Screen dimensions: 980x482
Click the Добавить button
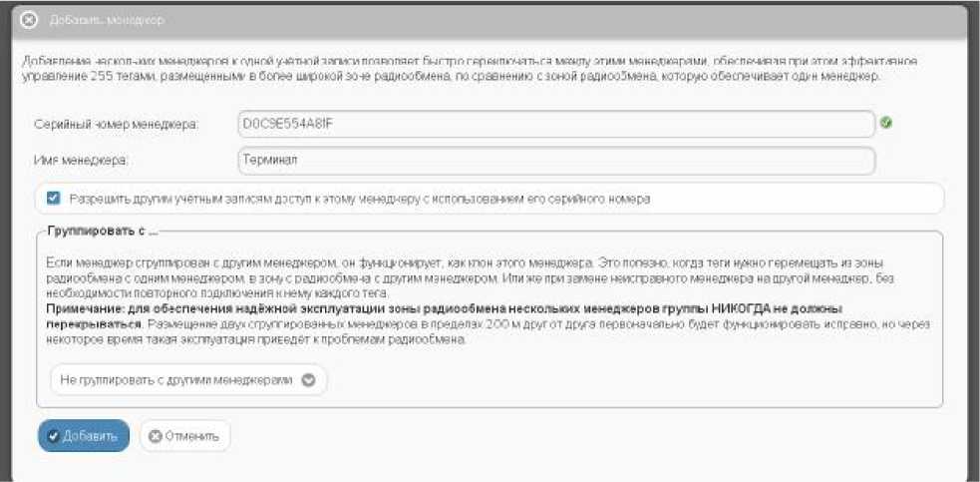tap(84, 436)
